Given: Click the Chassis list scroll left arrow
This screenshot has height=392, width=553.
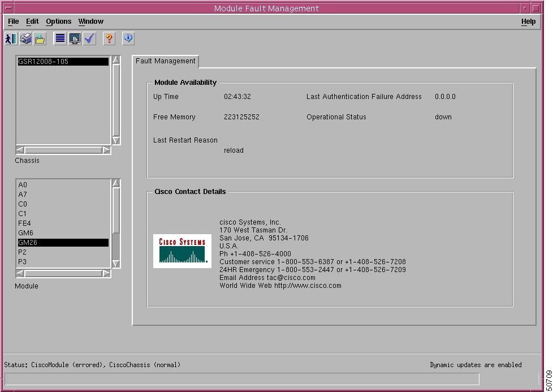Looking at the screenshot, I should click(20, 150).
